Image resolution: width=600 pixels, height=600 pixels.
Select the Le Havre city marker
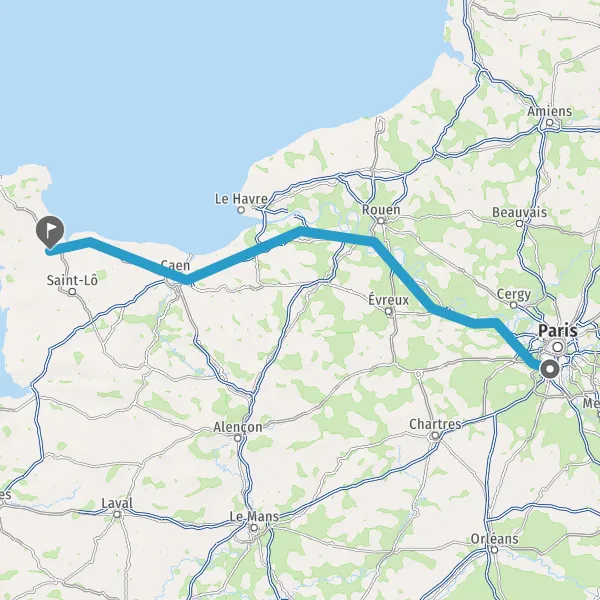(241, 210)
